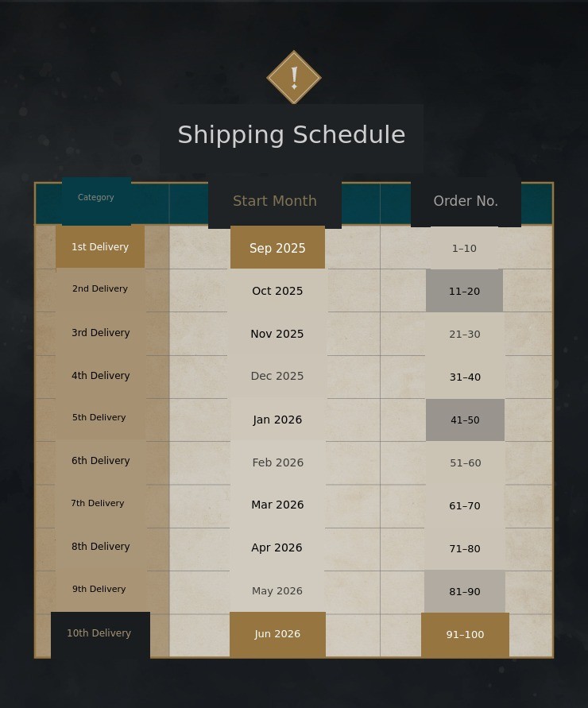The image size is (588, 708).
Task: Click order range 91–100
Action: coord(465,635)
